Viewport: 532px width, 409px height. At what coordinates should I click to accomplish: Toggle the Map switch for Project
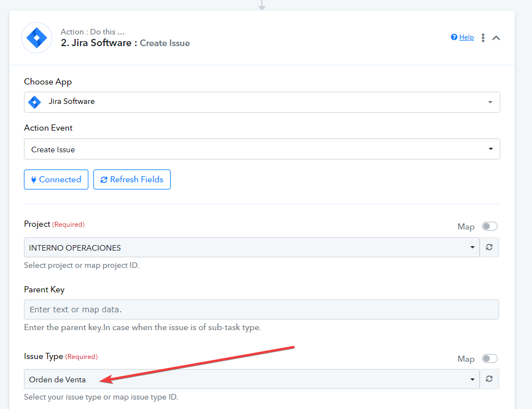point(490,226)
